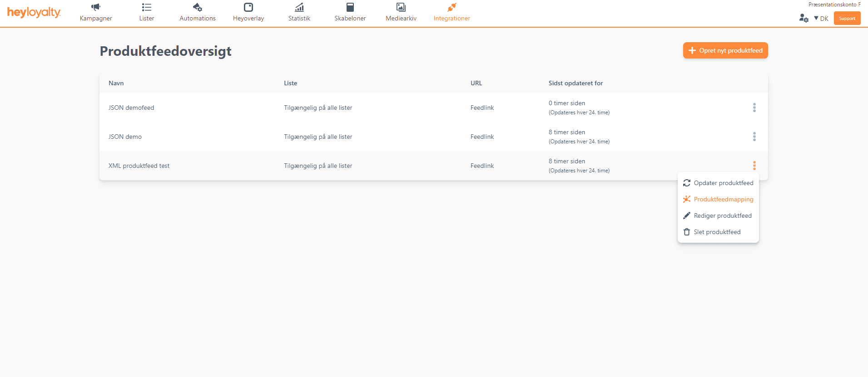This screenshot has width=868, height=377.
Task: Click the 0 timer siden text
Action: pyautogui.click(x=567, y=103)
